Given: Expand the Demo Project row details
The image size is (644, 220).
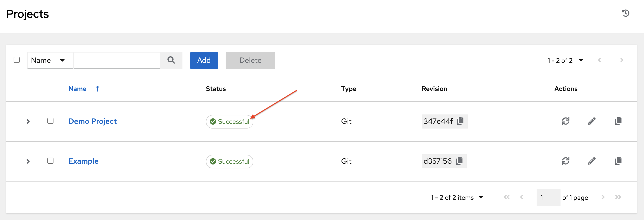Looking at the screenshot, I should point(28,121).
